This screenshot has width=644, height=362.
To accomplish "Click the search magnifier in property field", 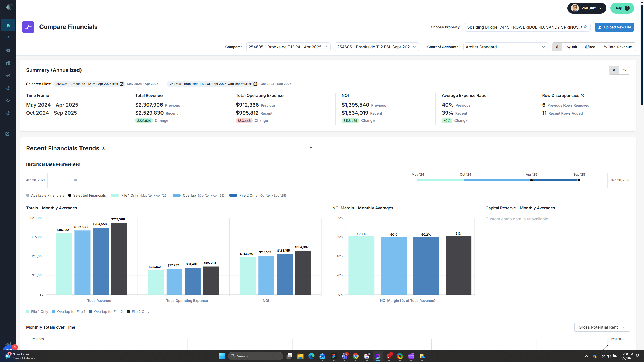I will (x=586, y=27).
